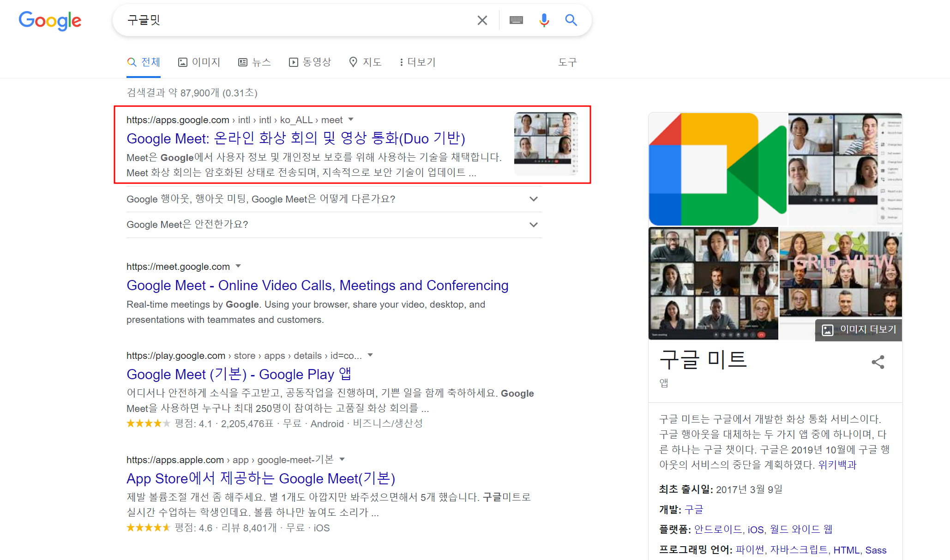
Task: Share the 구글 미트 knowledge panel
Action: (878, 362)
